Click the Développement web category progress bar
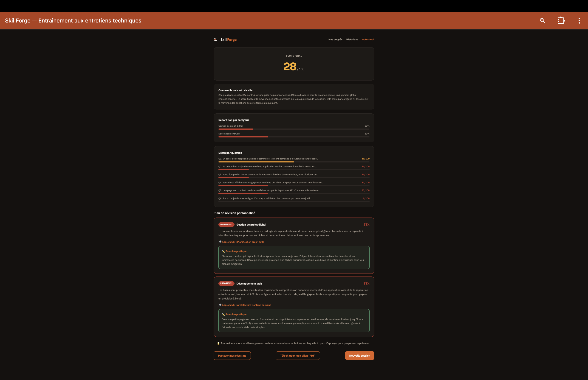 coord(294,137)
